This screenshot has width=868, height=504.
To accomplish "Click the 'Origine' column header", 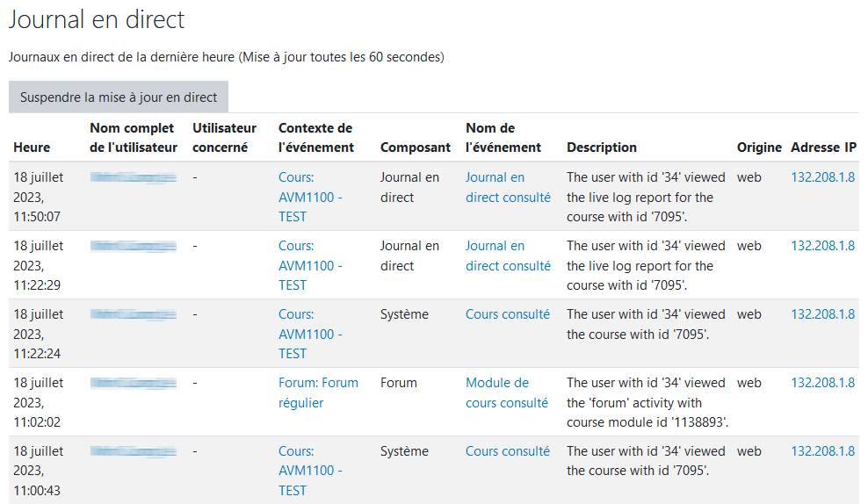I will coord(759,148).
